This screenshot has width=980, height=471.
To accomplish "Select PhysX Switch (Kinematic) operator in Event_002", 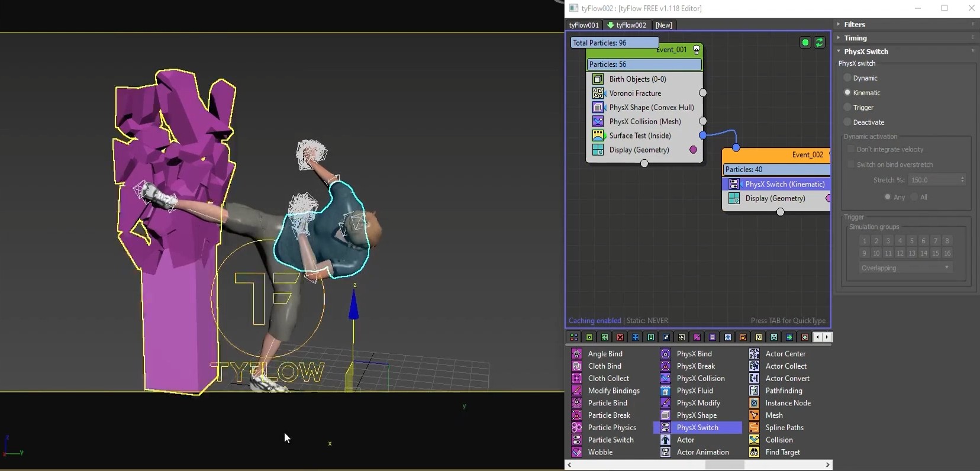I will [x=784, y=184].
